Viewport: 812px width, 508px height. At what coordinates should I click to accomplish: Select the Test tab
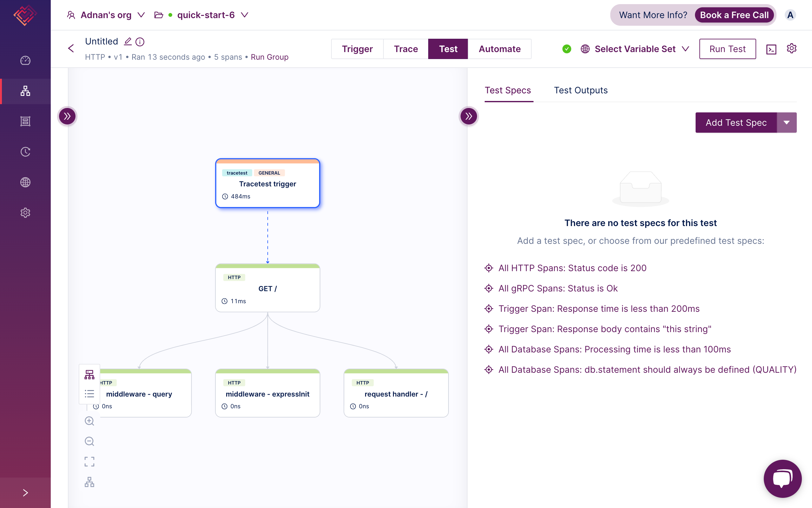pos(448,49)
